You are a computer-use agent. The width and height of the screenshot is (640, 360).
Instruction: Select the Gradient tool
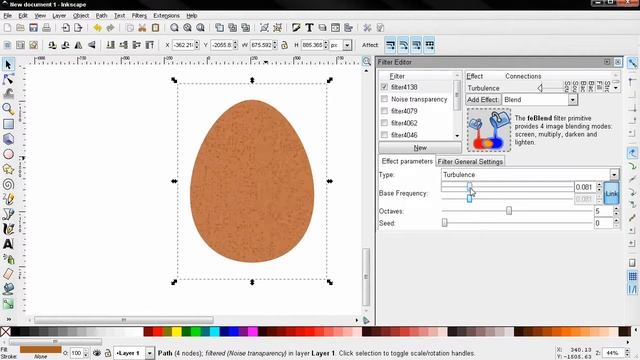pos(8,304)
